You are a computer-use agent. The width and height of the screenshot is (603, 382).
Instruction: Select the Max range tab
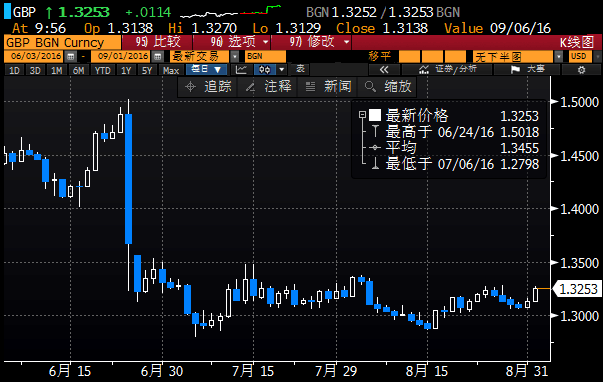[x=171, y=70]
